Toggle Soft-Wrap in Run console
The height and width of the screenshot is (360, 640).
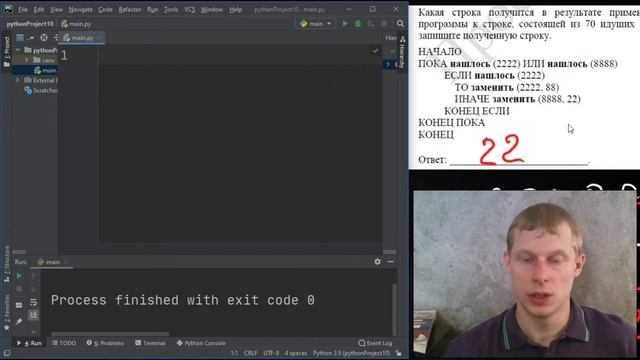(33, 302)
